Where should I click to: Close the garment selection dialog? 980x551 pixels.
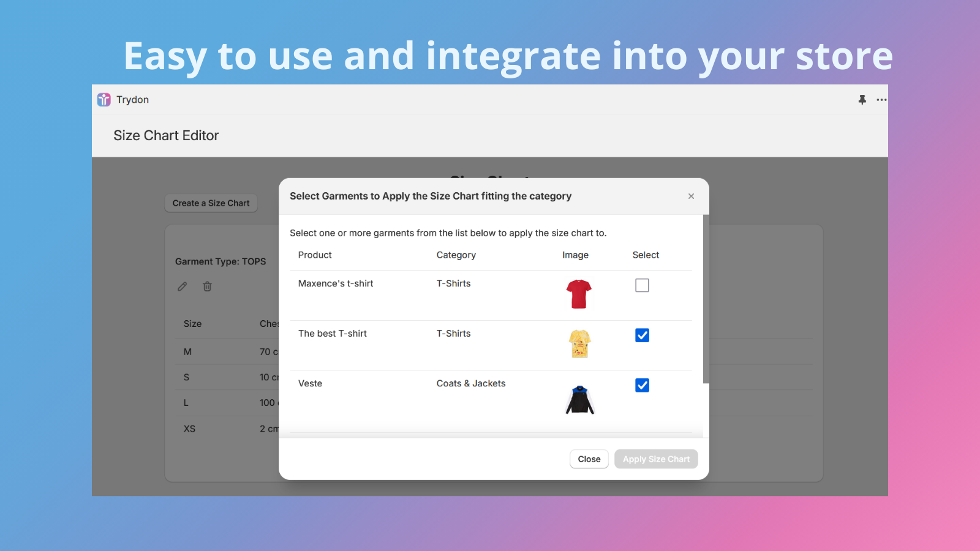point(589,459)
